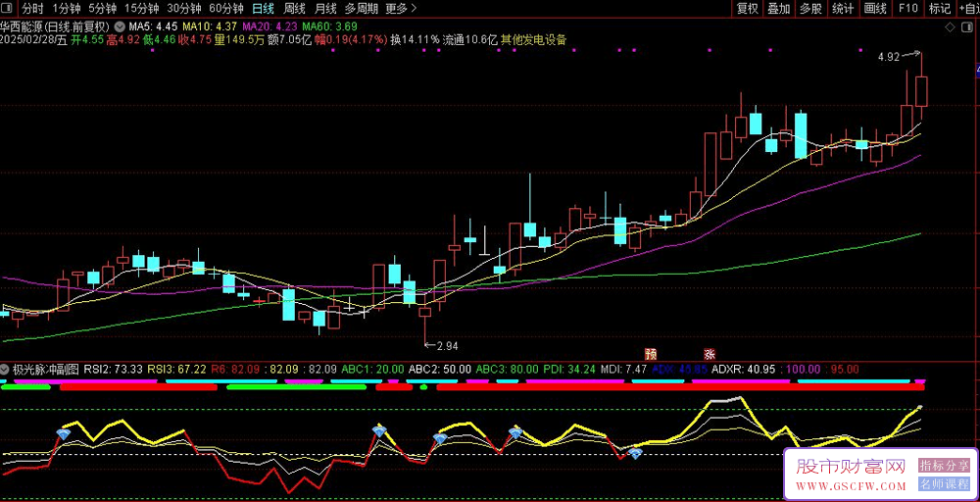
Task: Click the 涨 marker icon
Action: click(709, 353)
